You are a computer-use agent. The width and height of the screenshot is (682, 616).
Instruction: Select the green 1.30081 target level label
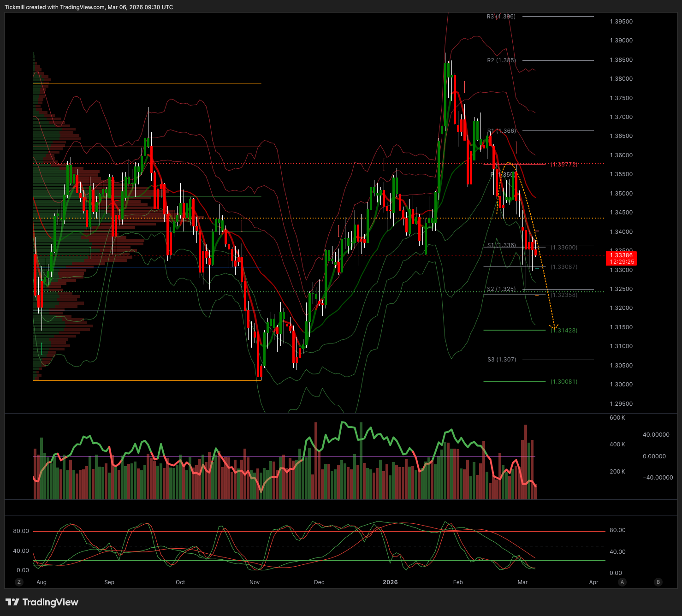563,382
